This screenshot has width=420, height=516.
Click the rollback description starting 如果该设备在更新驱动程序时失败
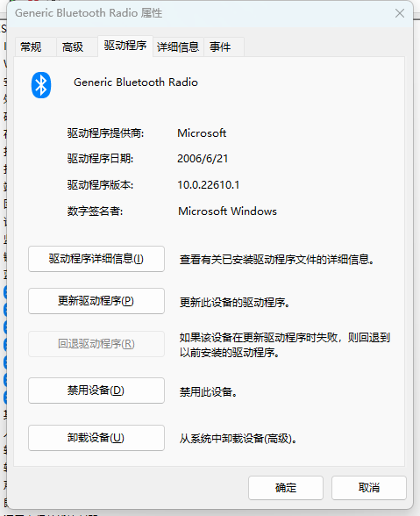[x=284, y=345]
